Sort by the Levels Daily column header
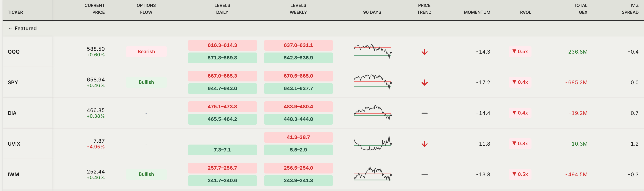Image resolution: width=644 pixels, height=191 pixels. (x=222, y=9)
